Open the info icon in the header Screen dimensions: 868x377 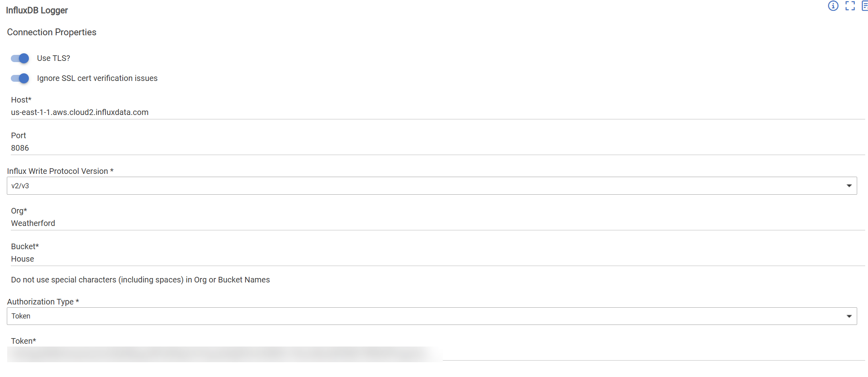click(833, 6)
